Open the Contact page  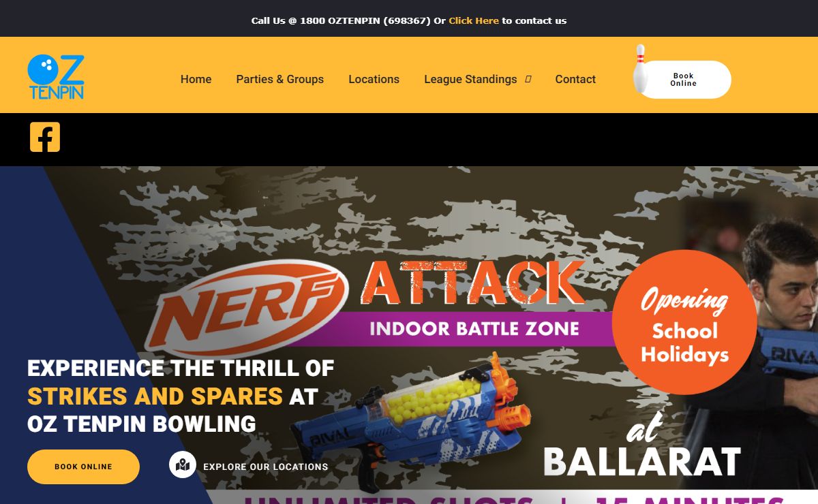pos(575,79)
